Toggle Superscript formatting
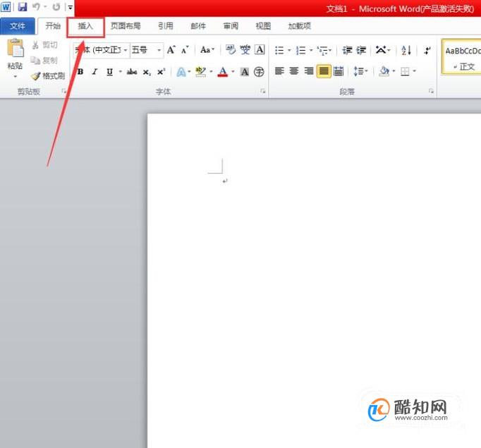This screenshot has width=481, height=448. [161, 72]
